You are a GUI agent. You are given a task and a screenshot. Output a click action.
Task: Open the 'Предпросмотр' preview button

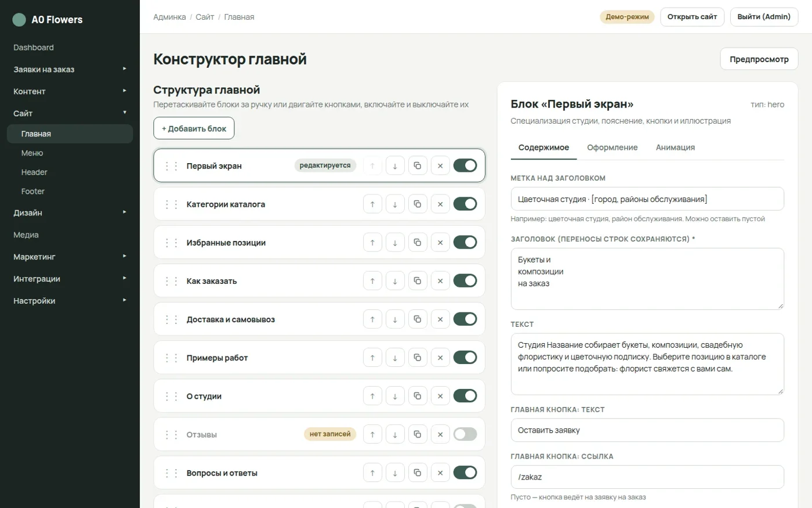coord(759,59)
